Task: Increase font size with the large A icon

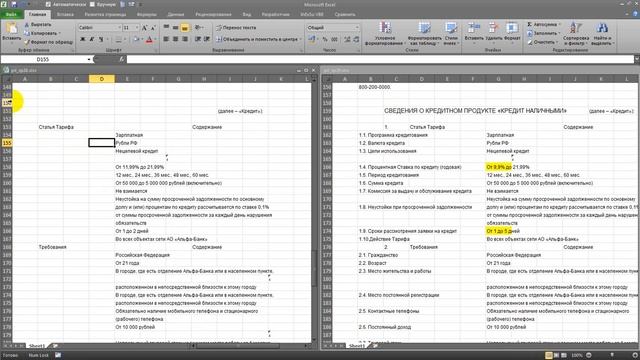Action: click(x=144, y=28)
